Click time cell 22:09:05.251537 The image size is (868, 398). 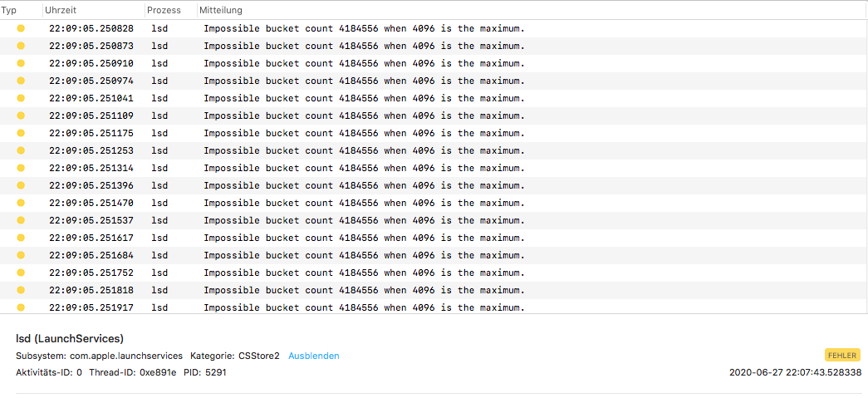(91, 220)
